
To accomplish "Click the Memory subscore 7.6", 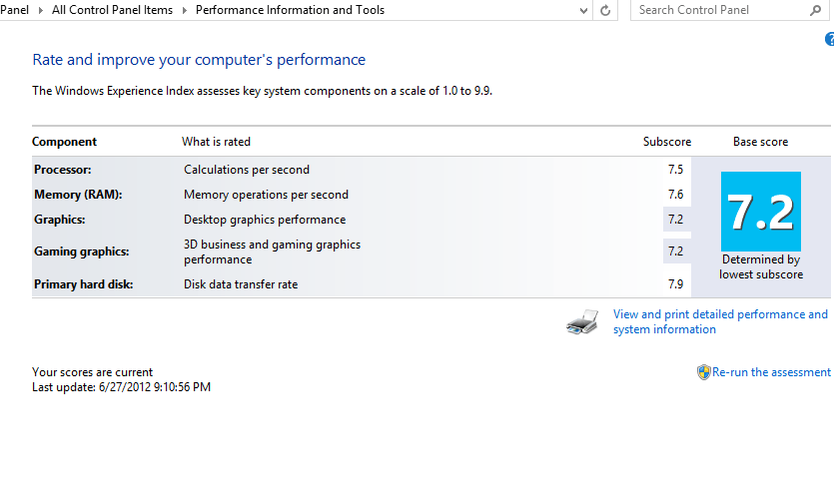I will click(x=675, y=195).
